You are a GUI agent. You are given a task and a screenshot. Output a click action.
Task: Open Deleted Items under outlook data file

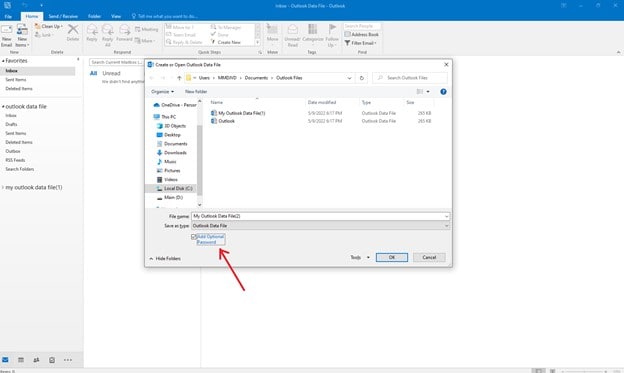tap(19, 143)
